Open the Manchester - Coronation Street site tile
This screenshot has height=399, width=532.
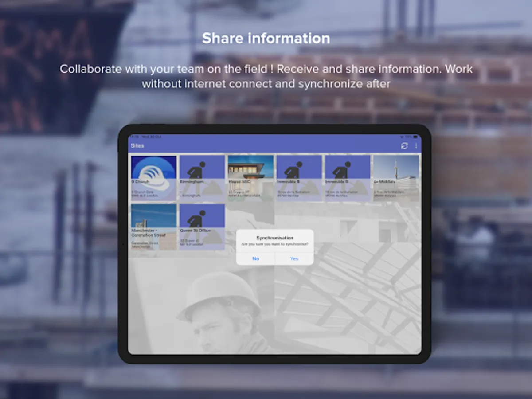[x=154, y=227]
